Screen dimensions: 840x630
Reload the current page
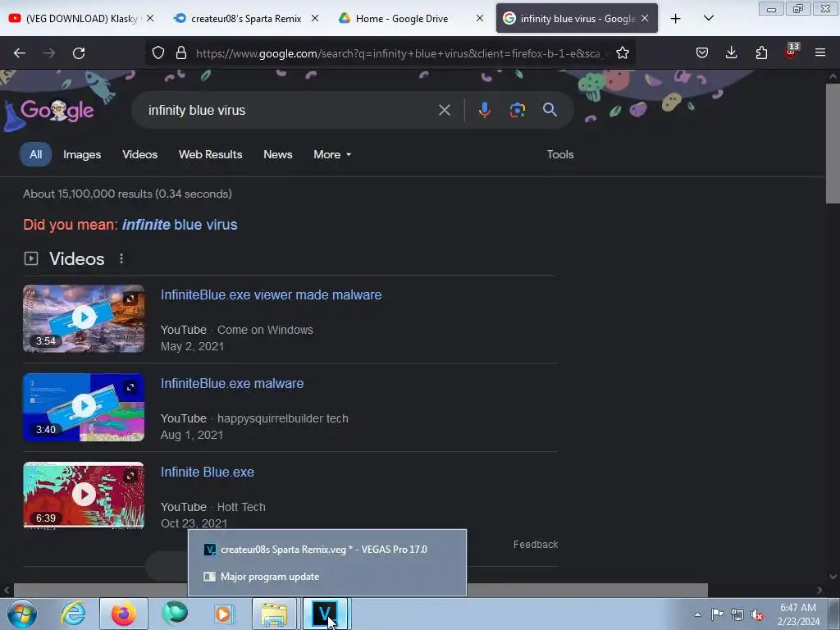tap(79, 53)
